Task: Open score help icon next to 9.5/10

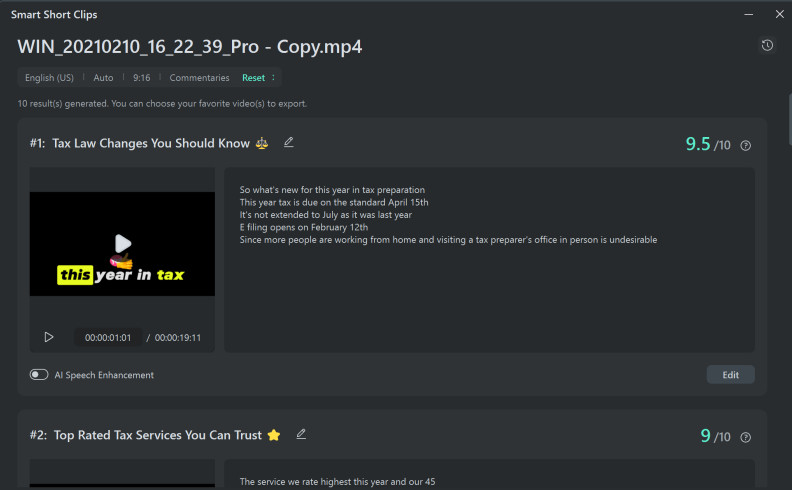Action: (x=746, y=145)
